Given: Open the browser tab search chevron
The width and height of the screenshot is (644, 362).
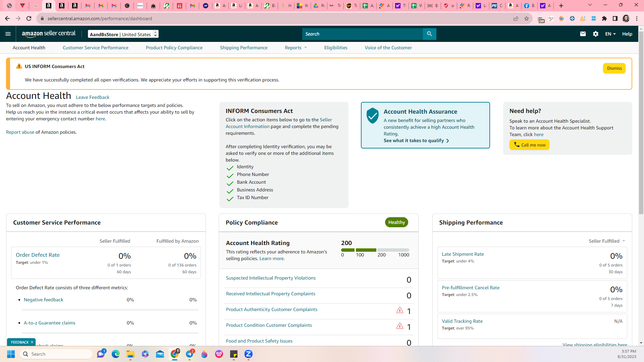Looking at the screenshot, I should 590,5.
